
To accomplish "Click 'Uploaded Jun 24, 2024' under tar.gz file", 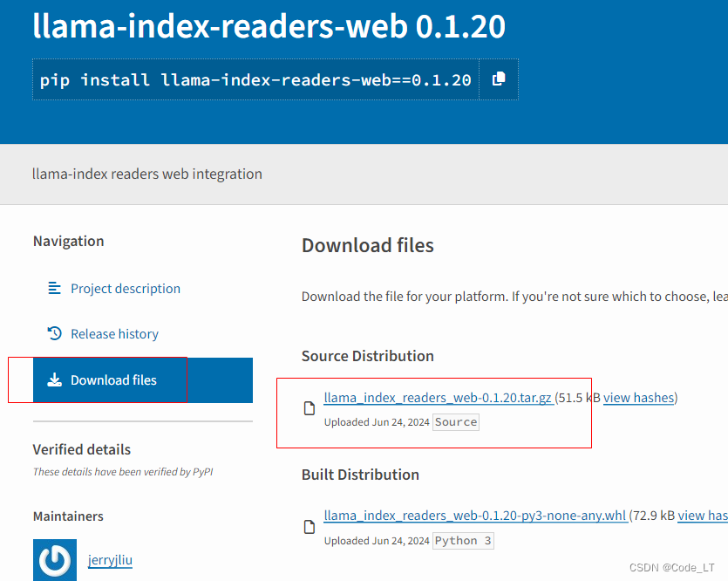I will pyautogui.click(x=377, y=422).
